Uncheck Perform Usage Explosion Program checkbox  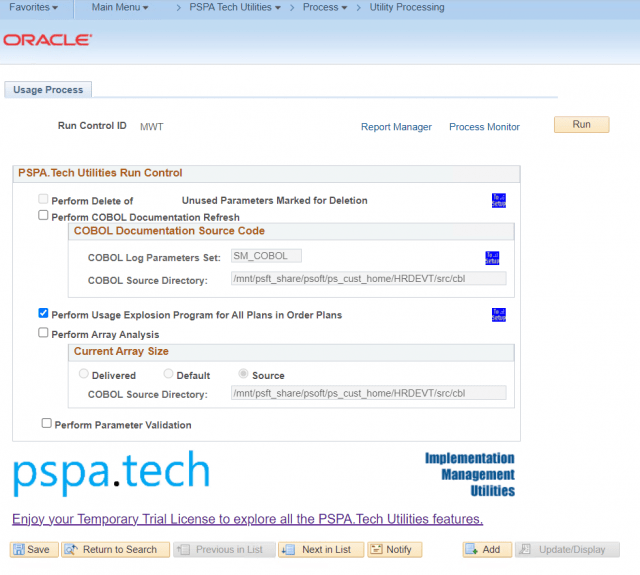[43, 313]
